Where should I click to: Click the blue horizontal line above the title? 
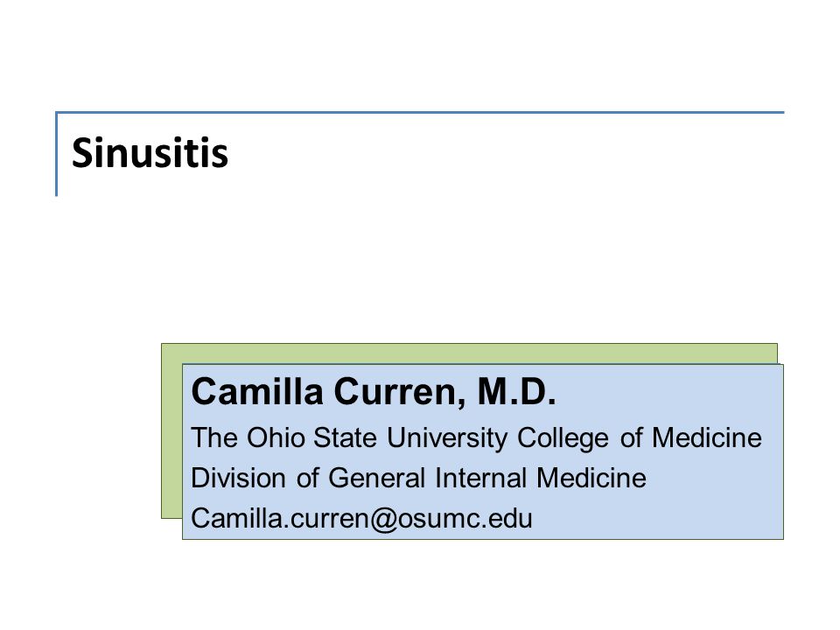pyautogui.click(x=420, y=113)
